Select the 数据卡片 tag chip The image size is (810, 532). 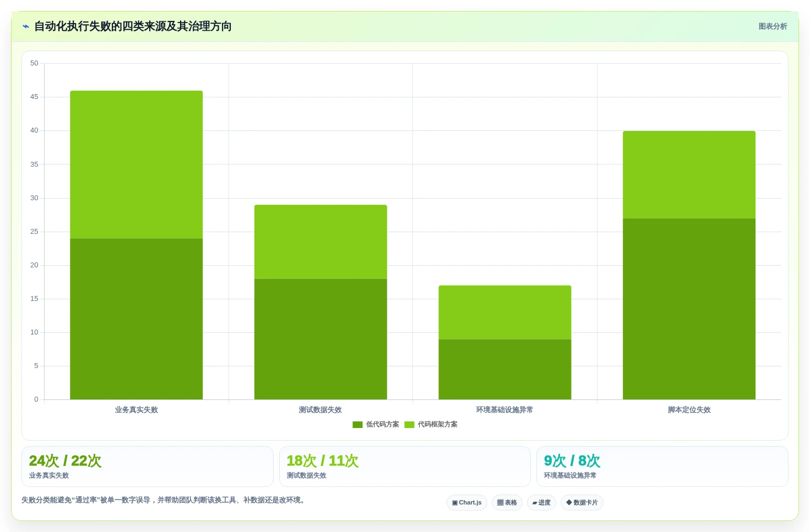582,502
